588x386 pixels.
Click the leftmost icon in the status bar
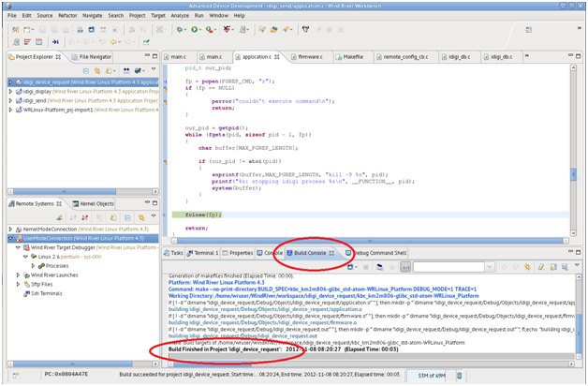(15, 375)
